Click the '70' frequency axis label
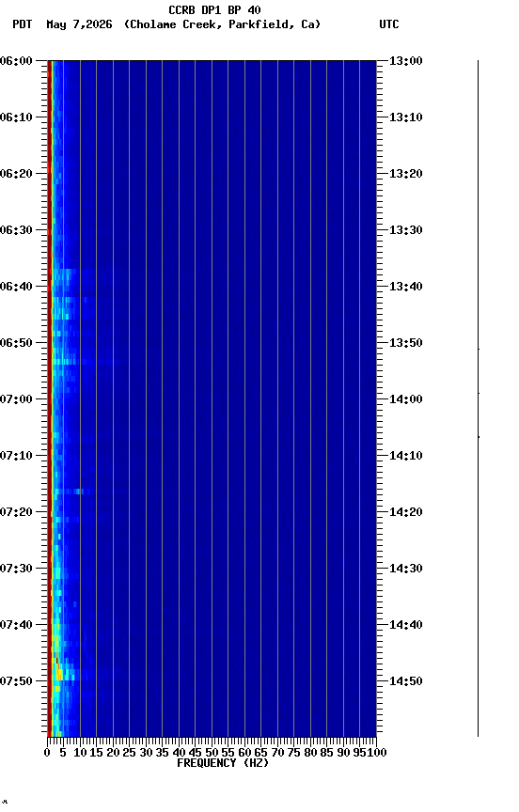Screen dimensions: 519x812 (277, 753)
